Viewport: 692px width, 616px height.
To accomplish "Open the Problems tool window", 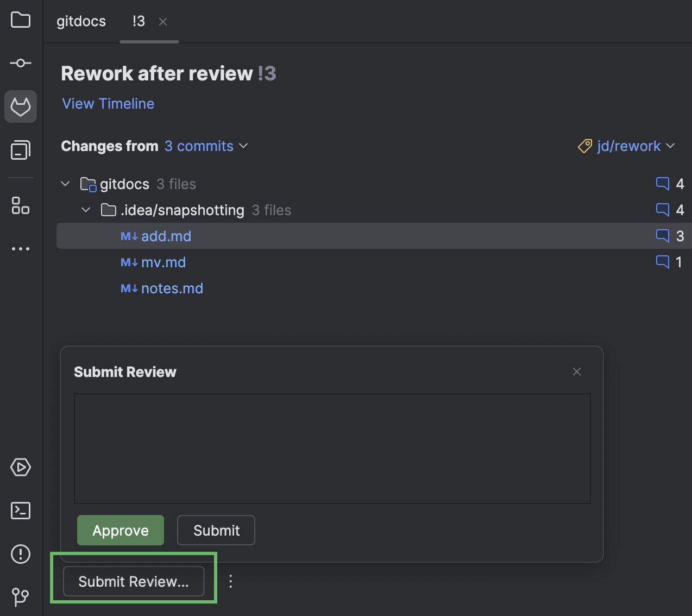I will tap(20, 554).
